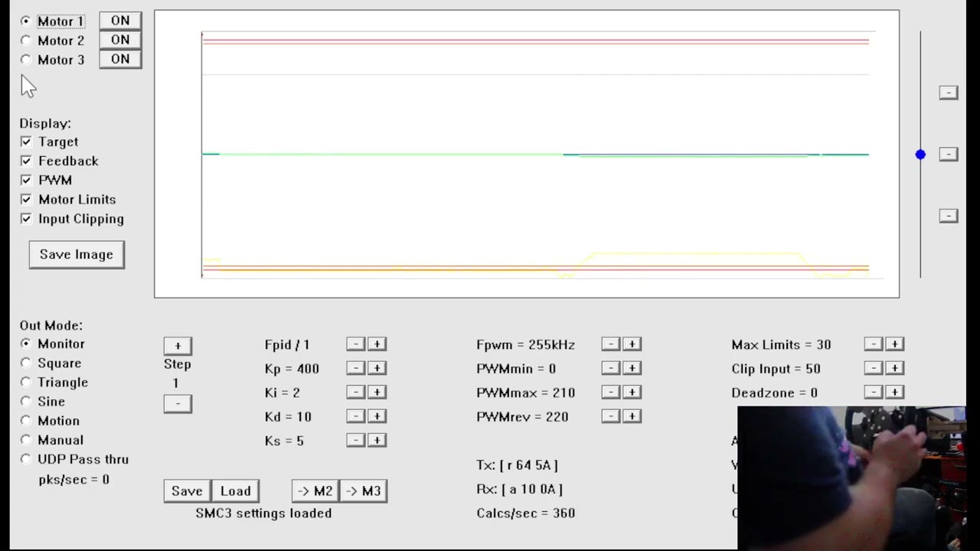
Task: Uncheck the Target display checkbox
Action: pos(26,142)
